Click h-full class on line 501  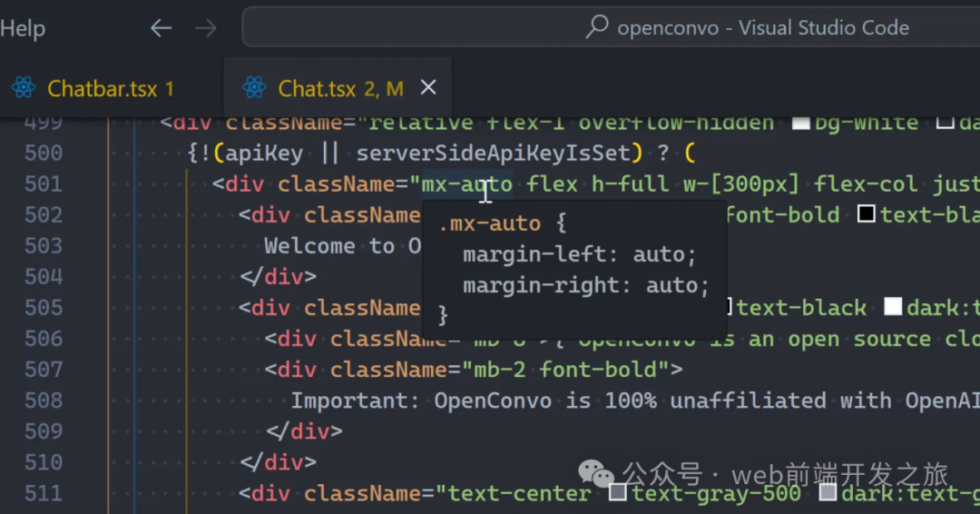pyautogui.click(x=630, y=183)
